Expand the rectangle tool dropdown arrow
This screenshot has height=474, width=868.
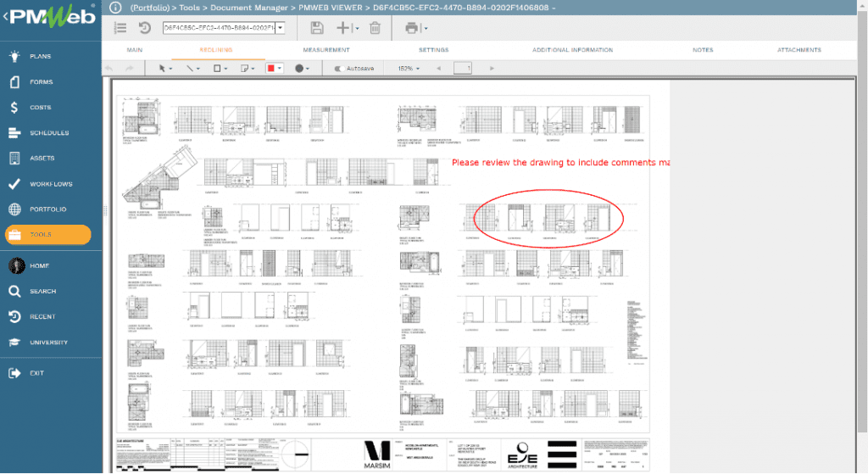click(225, 69)
